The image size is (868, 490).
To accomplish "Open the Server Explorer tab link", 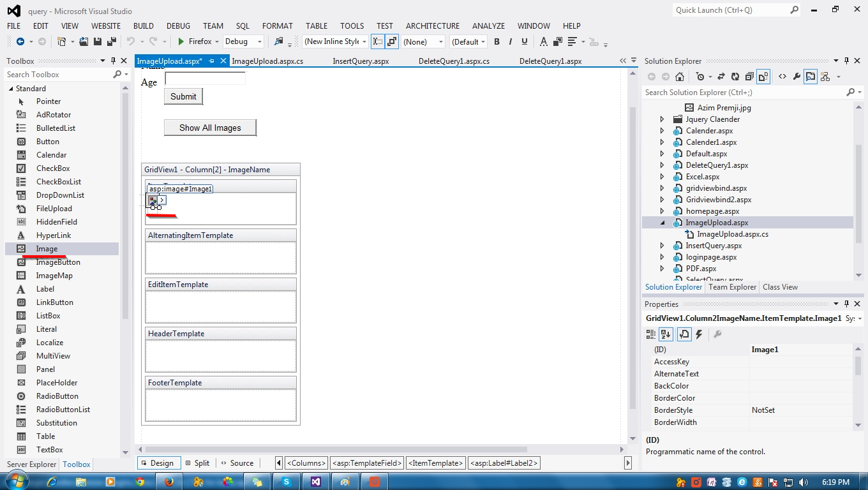I will point(31,464).
